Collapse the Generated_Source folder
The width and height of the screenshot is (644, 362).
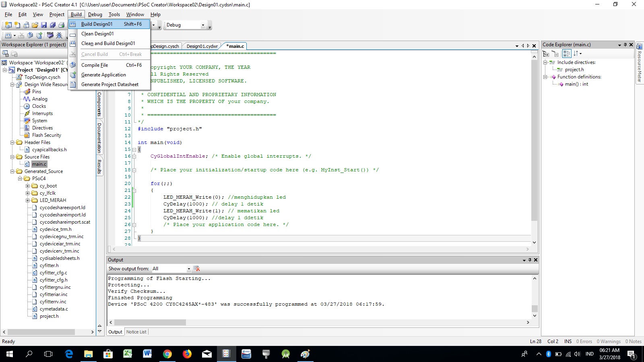tap(12, 171)
